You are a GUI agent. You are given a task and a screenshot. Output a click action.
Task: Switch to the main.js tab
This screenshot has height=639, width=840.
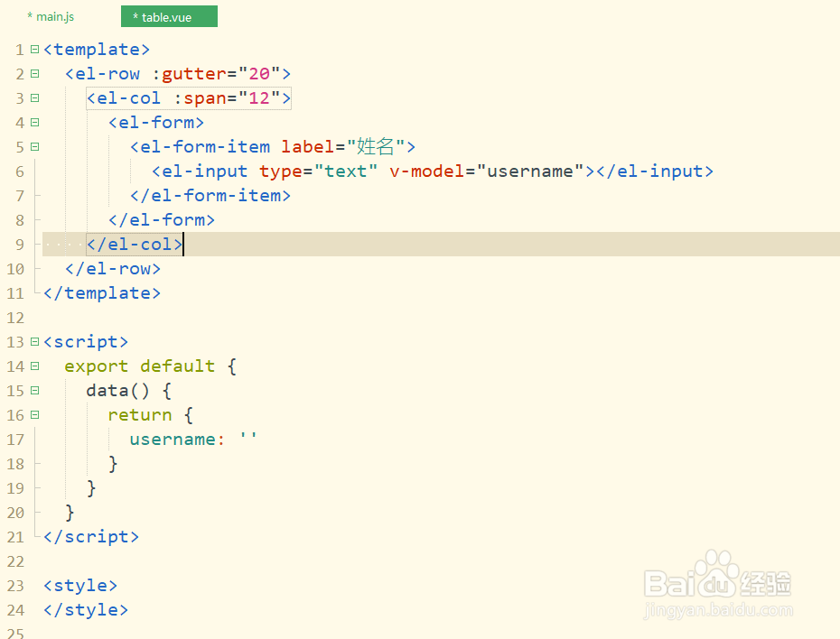point(51,16)
